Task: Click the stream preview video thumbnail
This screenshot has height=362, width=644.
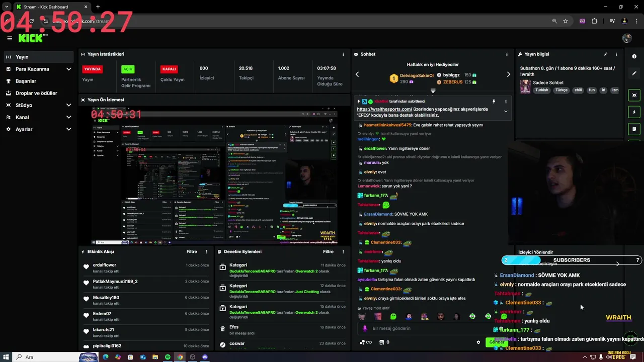Action: tap(214, 175)
